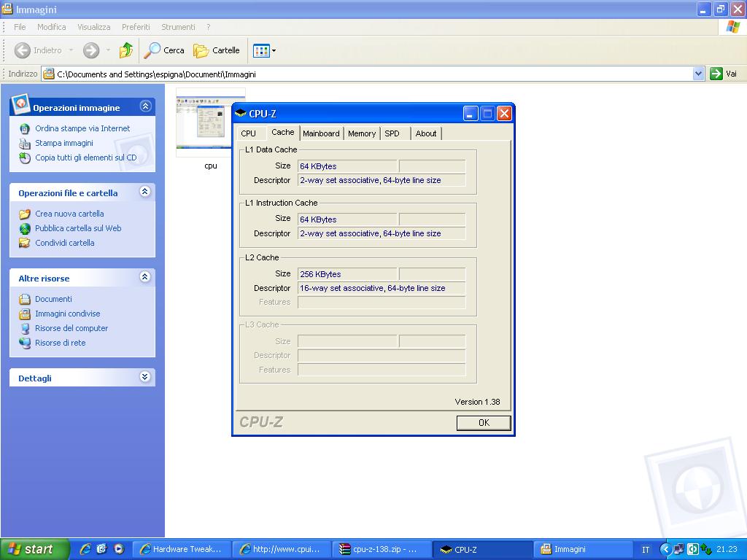This screenshot has width=747, height=560.
Task: Click the OK button in CPU-Z
Action: click(x=484, y=422)
